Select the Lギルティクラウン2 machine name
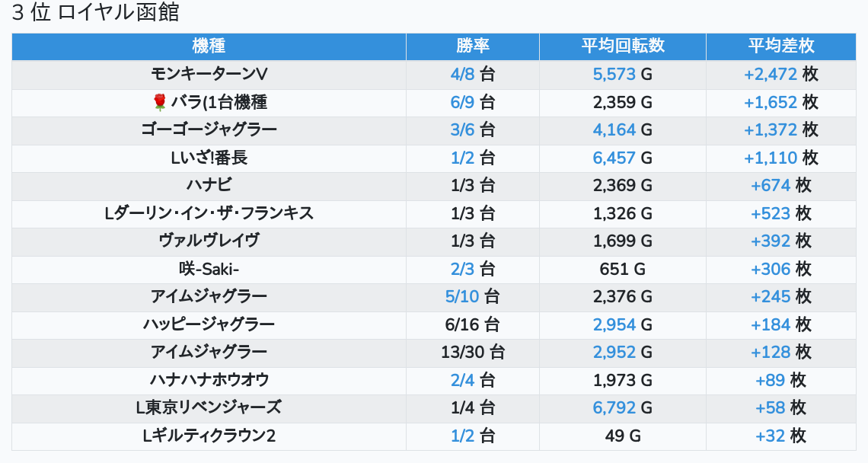The height and width of the screenshot is (463, 868). 209,436
